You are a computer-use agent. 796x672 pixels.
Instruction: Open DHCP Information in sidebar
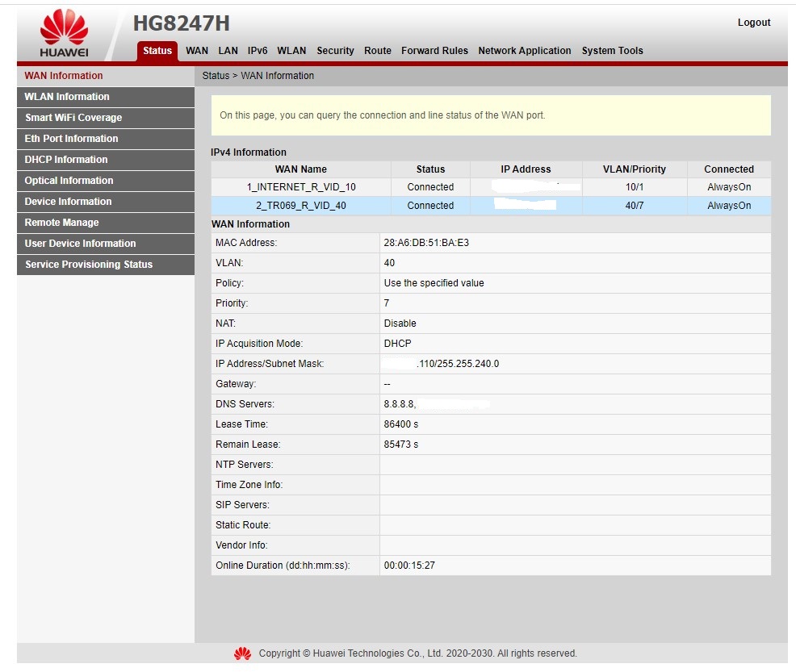pyautogui.click(x=106, y=160)
